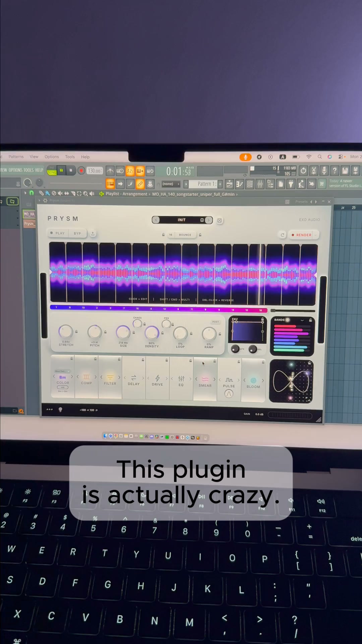Toggle the BANDS power circle
The image size is (362, 644).
pyautogui.click(x=288, y=320)
